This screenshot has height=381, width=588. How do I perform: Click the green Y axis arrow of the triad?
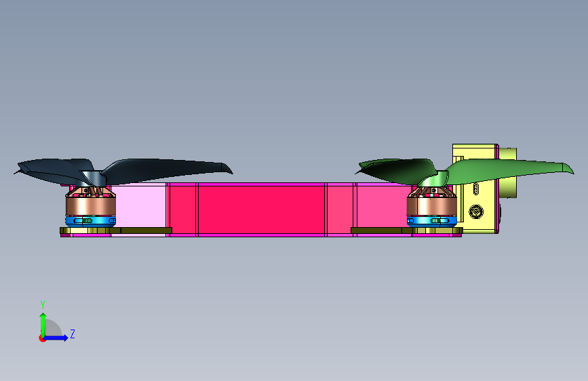pyautogui.click(x=43, y=324)
